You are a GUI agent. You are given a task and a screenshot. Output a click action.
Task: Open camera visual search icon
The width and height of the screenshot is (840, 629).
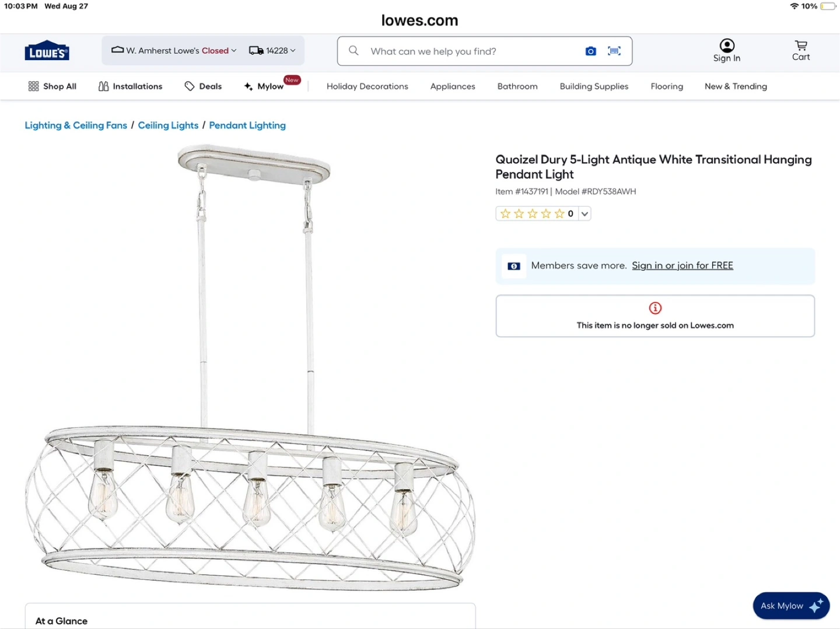tap(590, 51)
